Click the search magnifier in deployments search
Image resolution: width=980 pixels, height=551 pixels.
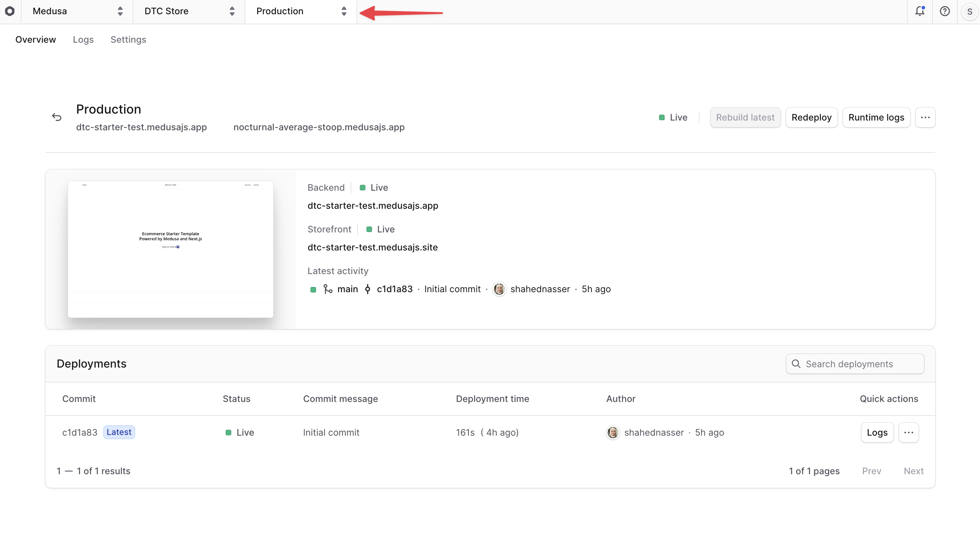(x=796, y=363)
